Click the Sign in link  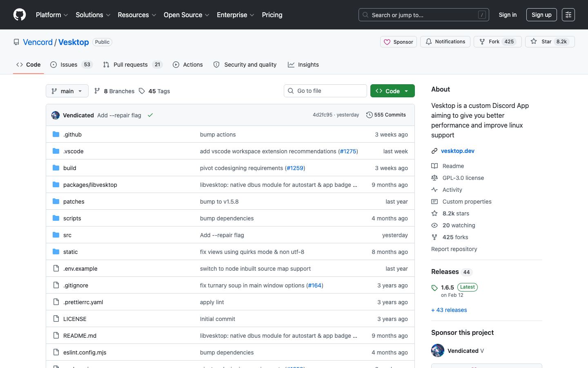click(508, 15)
